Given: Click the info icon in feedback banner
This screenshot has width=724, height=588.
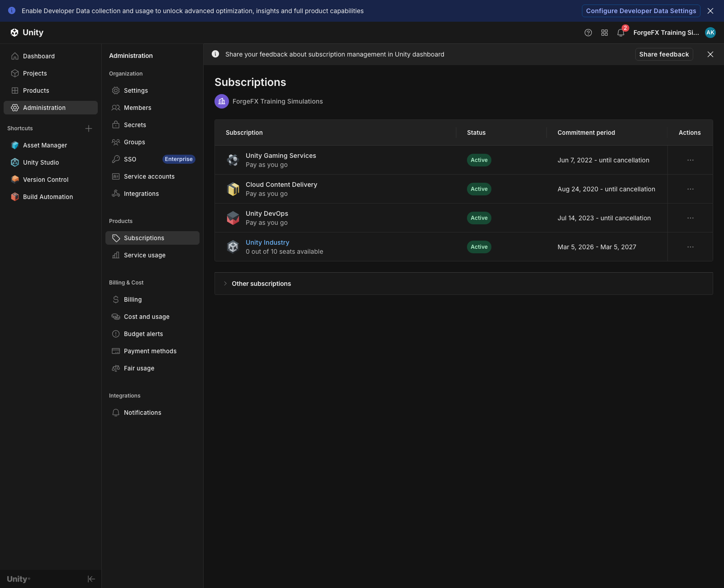Looking at the screenshot, I should pyautogui.click(x=215, y=54).
